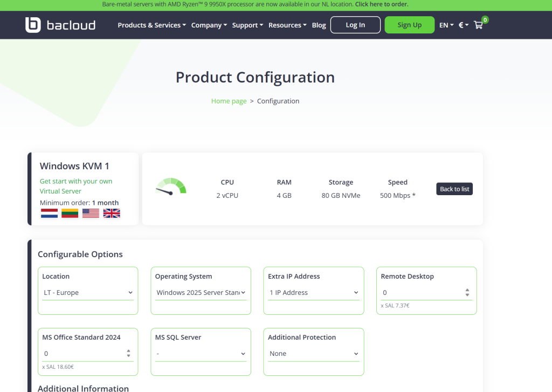Click 'Click here to order' banner link
Screen dimensions: 552x392
pyautogui.click(x=382, y=4)
